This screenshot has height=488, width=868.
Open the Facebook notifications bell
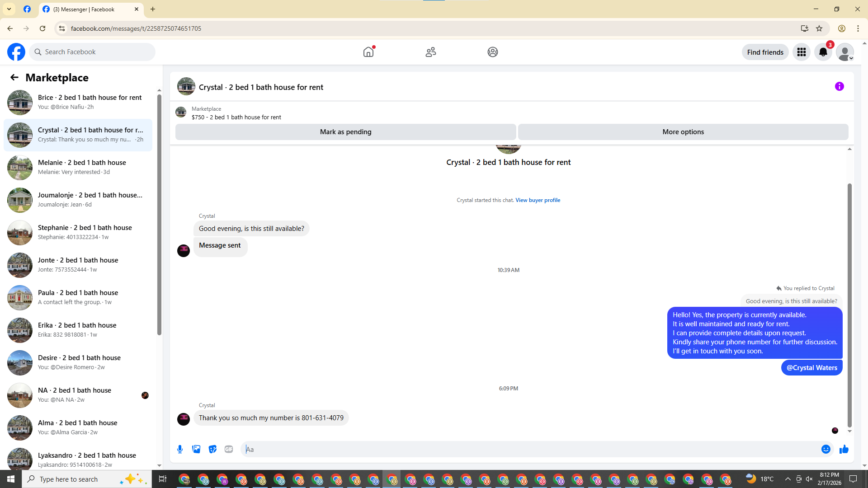[823, 52]
